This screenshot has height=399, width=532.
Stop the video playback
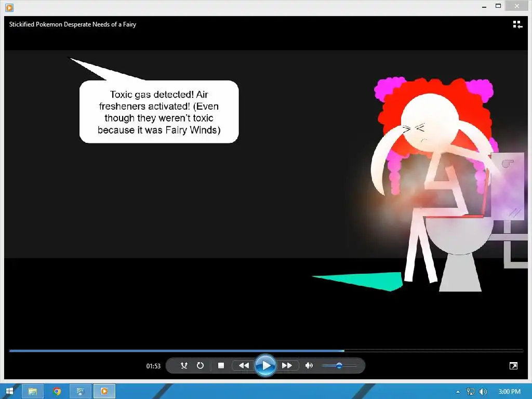pos(221,365)
